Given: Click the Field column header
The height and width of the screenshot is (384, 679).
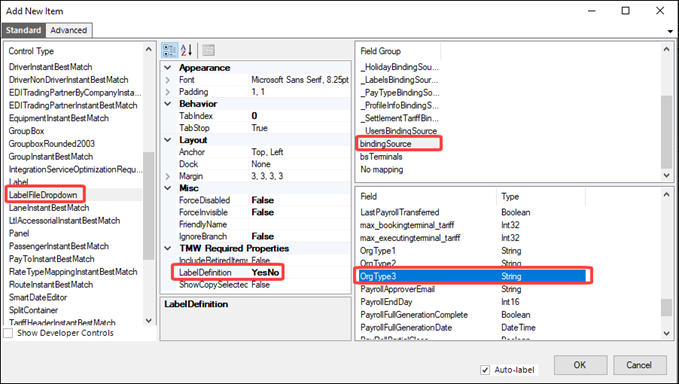Looking at the screenshot, I should [427, 197].
